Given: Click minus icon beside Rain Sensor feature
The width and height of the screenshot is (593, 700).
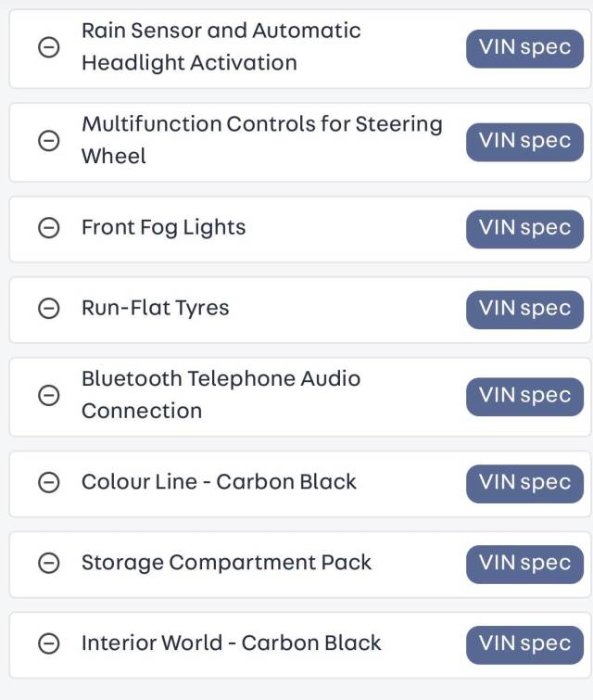Looking at the screenshot, I should 48,47.
